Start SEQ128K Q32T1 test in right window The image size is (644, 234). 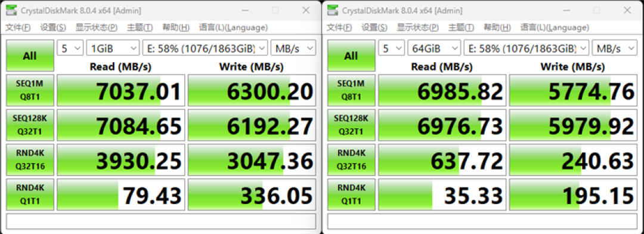[351, 125]
